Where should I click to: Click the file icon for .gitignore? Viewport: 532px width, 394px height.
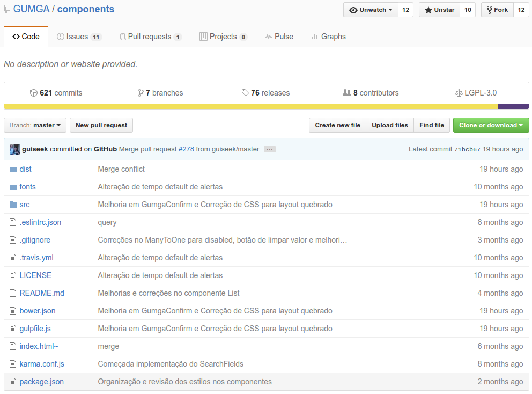click(x=13, y=240)
